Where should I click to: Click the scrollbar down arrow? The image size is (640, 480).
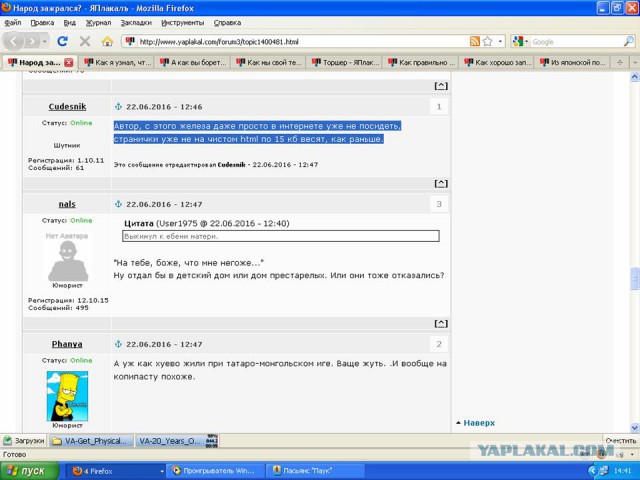tap(635, 428)
